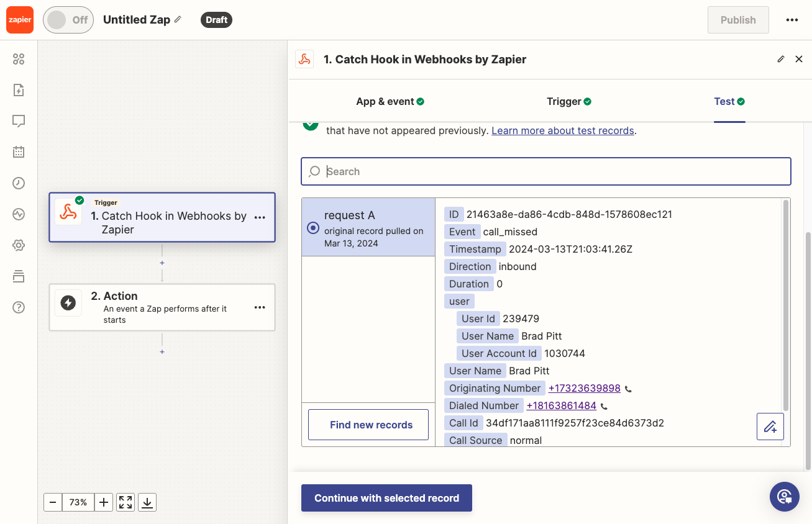Click Originating Number link +17323639898

point(585,388)
